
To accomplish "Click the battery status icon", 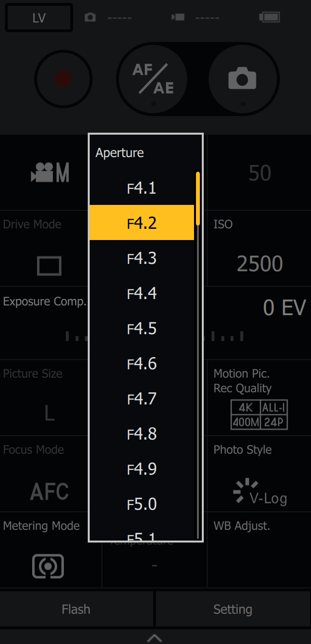I will click(x=270, y=18).
